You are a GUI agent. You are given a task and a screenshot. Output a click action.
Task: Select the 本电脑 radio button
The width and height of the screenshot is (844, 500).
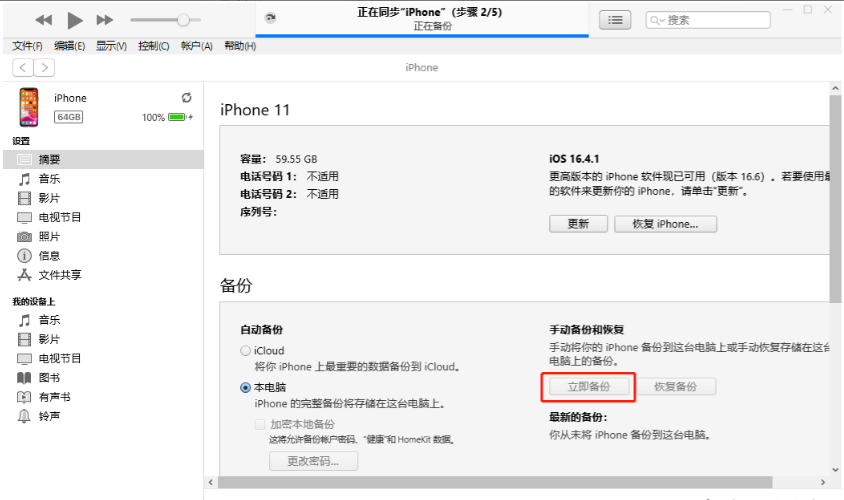245,388
